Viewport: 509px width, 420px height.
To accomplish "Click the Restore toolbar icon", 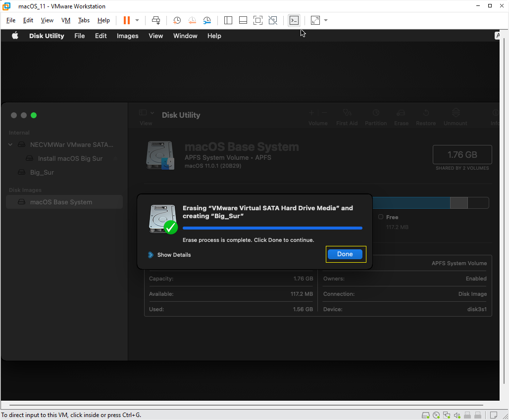I will 426,113.
